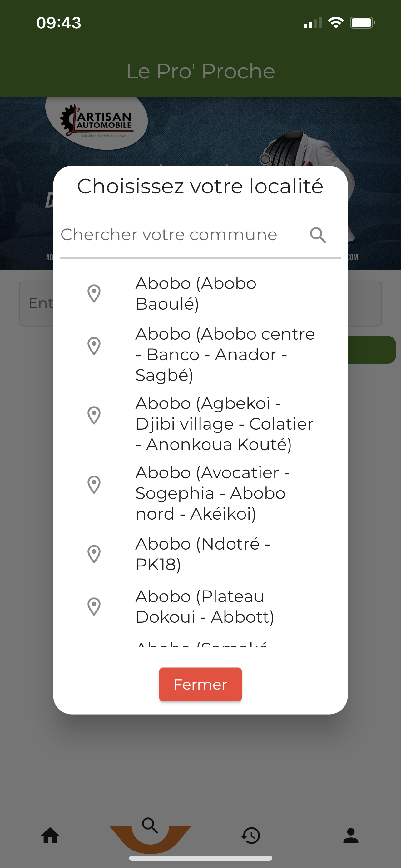
Task: Open the history tab icon
Action: tap(250, 836)
